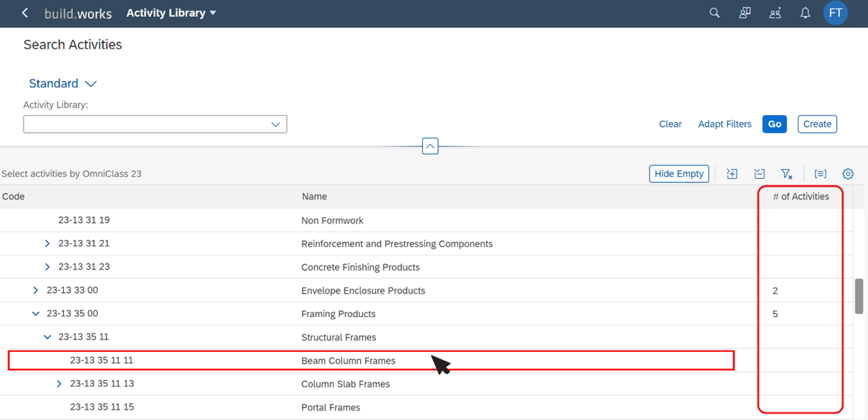Click the expand all nodes icon

tap(732, 174)
